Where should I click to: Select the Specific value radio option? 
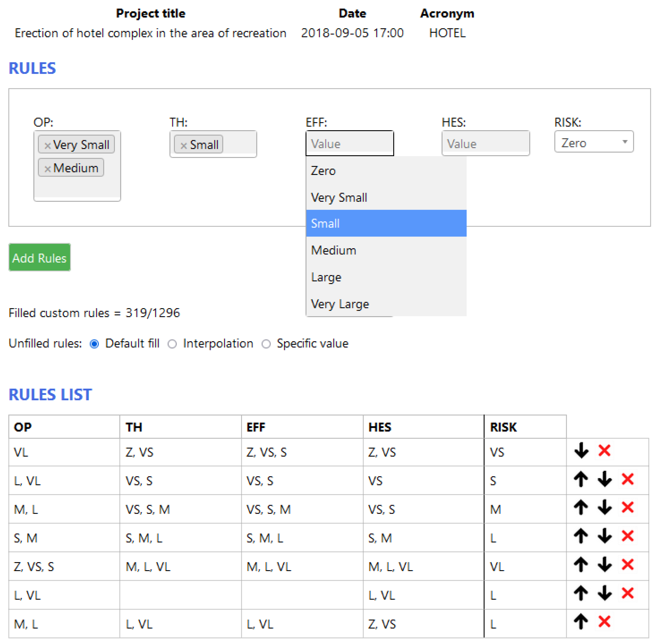pyautogui.click(x=266, y=344)
